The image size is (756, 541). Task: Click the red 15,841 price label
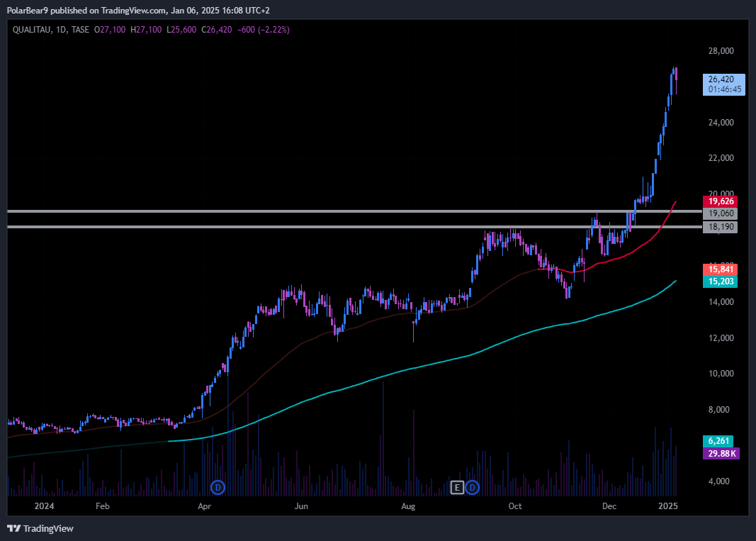(720, 269)
